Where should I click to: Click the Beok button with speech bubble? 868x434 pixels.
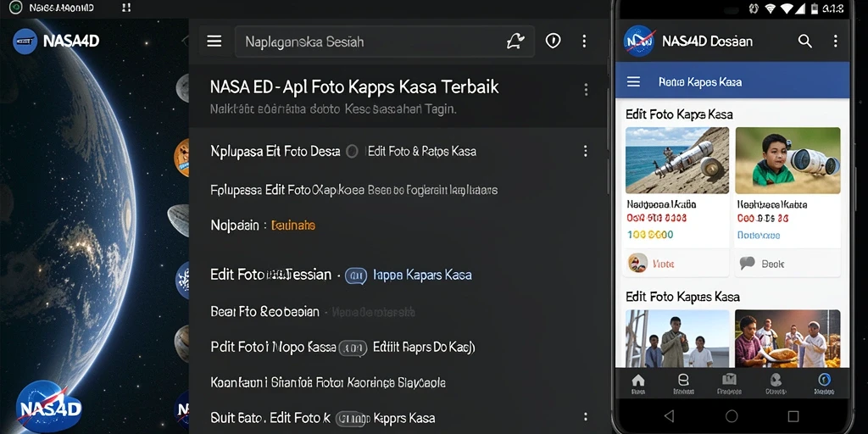[x=787, y=264]
